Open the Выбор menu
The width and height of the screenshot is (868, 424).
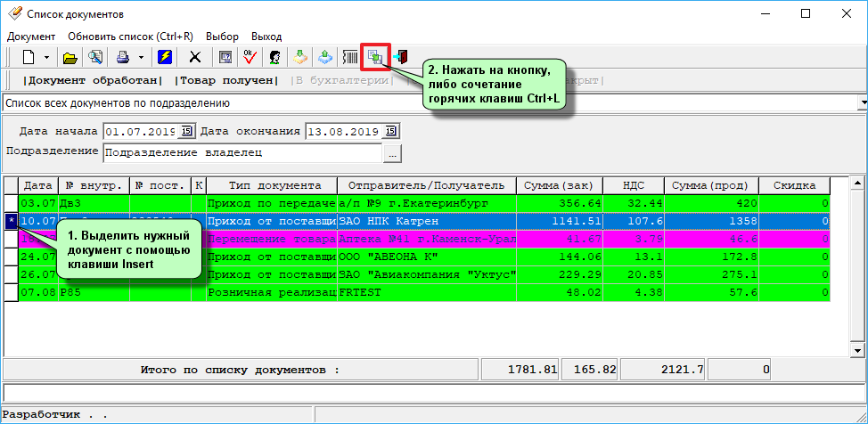click(x=222, y=37)
